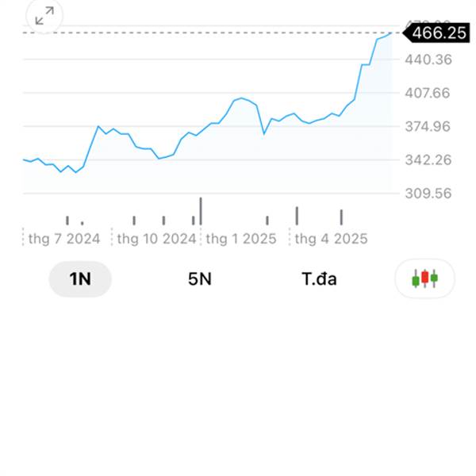Switch to candlestick chart view
Image resolution: width=476 pixels, height=476 pixels.
[x=424, y=278]
